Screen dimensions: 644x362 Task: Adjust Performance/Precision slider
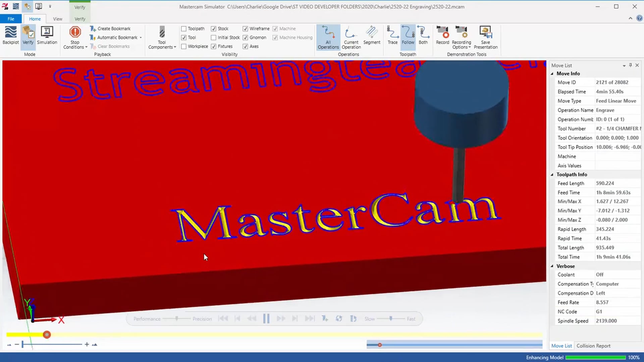[177, 319]
